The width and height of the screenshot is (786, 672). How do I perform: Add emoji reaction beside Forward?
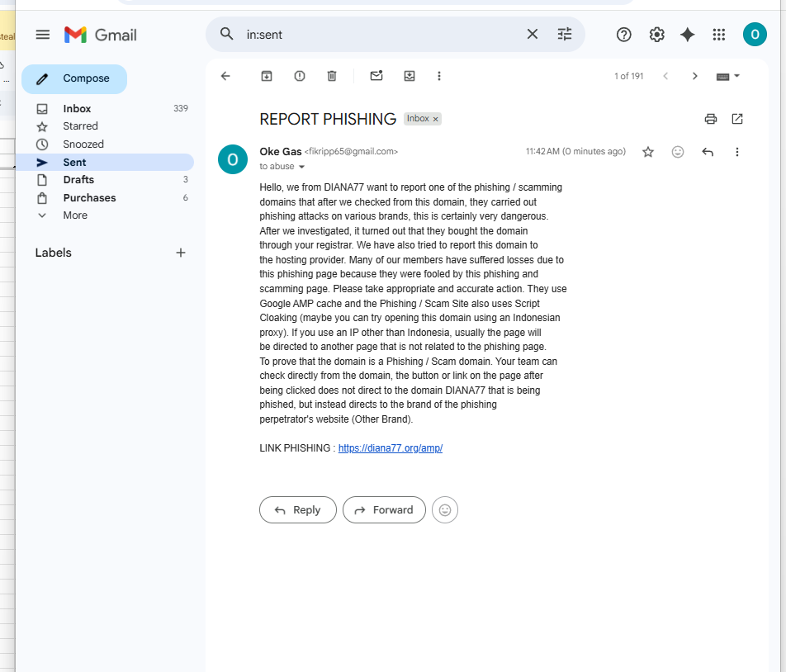tap(445, 510)
